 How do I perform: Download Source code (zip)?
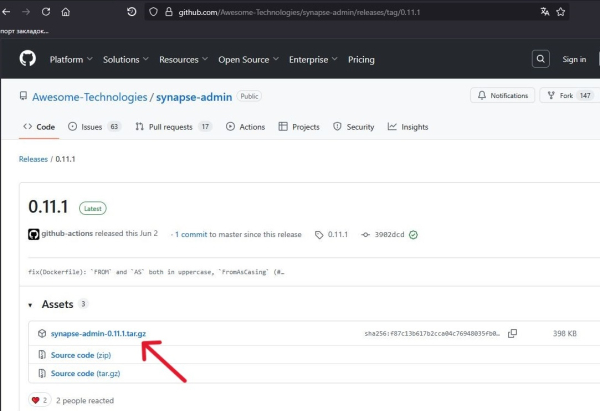tap(81, 355)
